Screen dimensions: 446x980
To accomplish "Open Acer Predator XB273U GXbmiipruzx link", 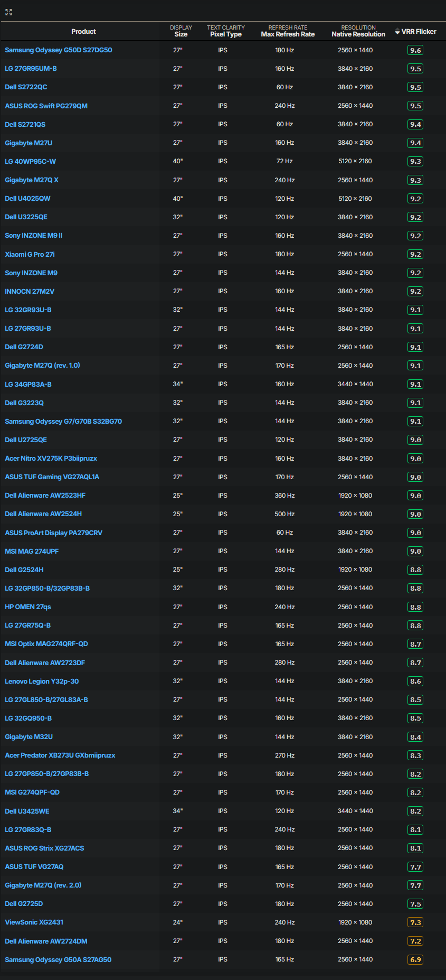I will [60, 755].
